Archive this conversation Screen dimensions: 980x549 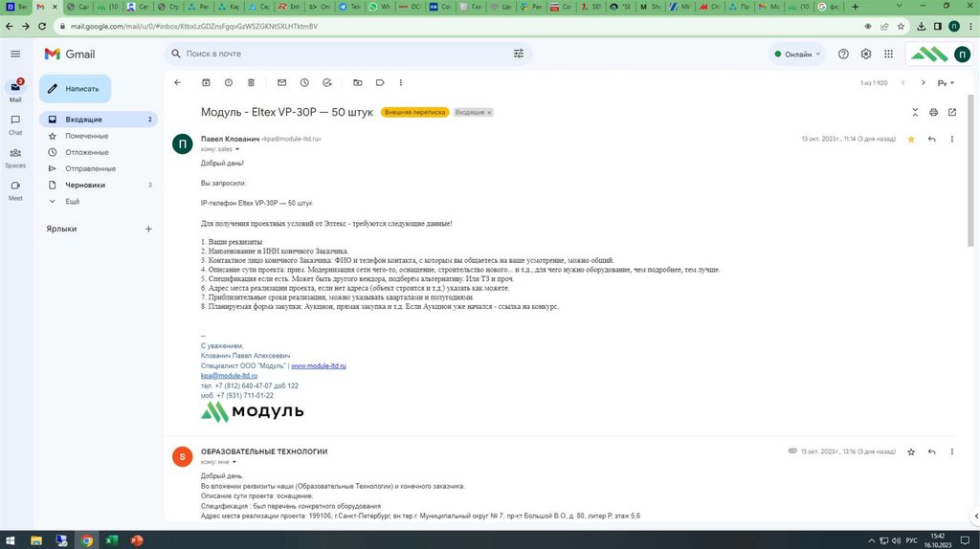pyautogui.click(x=206, y=82)
